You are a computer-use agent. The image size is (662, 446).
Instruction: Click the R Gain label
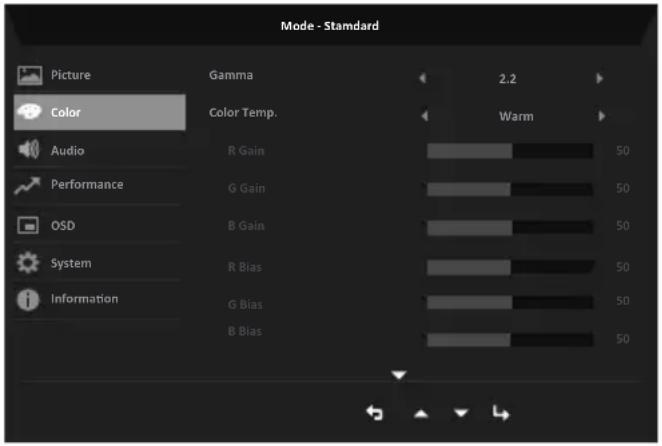(x=246, y=151)
